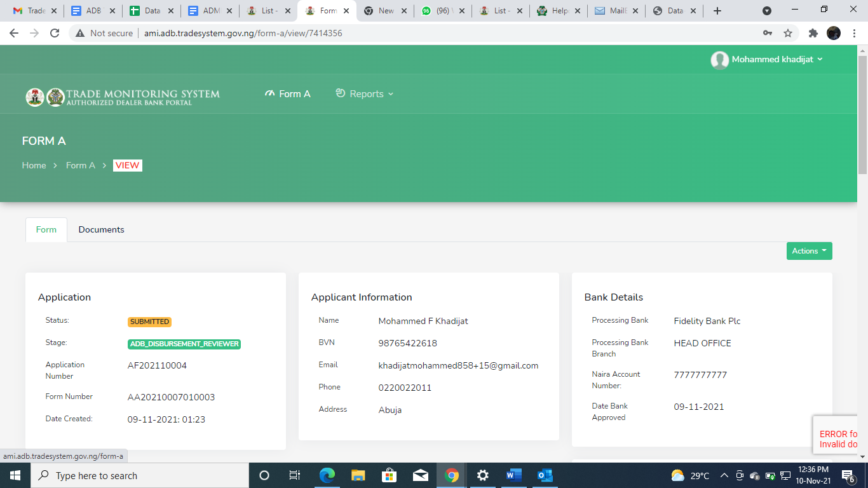
Task: Switch to Word on taskbar
Action: 513,475
